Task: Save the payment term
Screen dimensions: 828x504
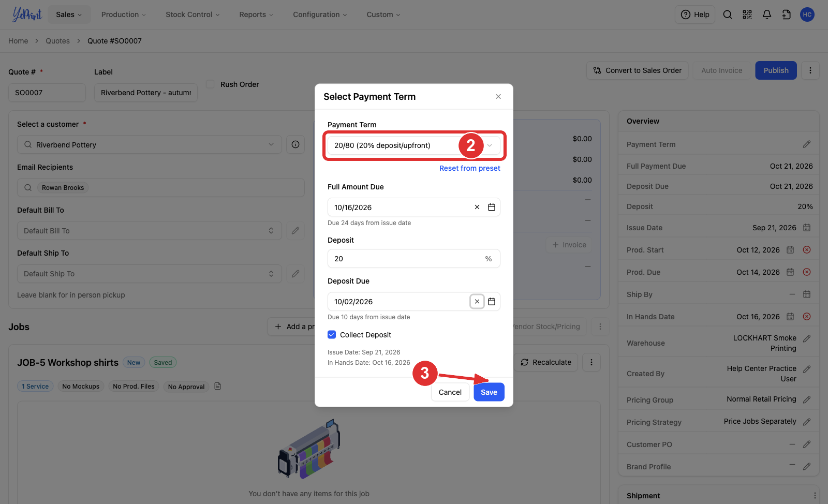Action: (x=489, y=392)
